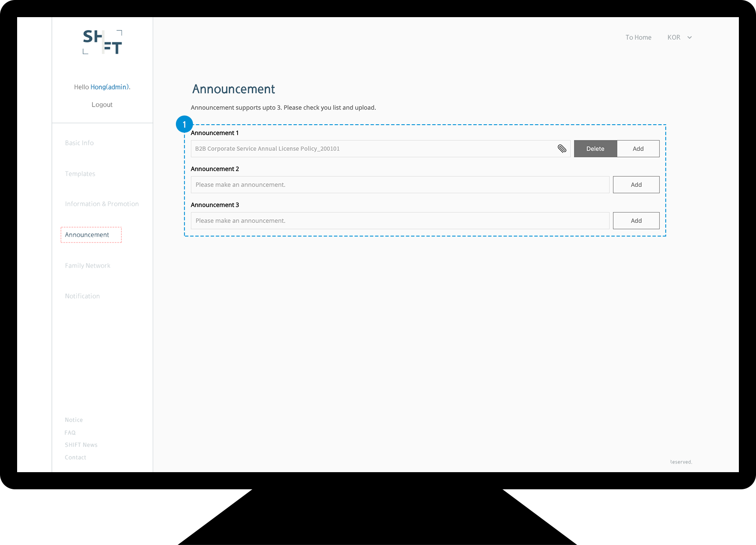The height and width of the screenshot is (545, 756).
Task: Click the SHIFT logo in sidebar
Action: [102, 42]
